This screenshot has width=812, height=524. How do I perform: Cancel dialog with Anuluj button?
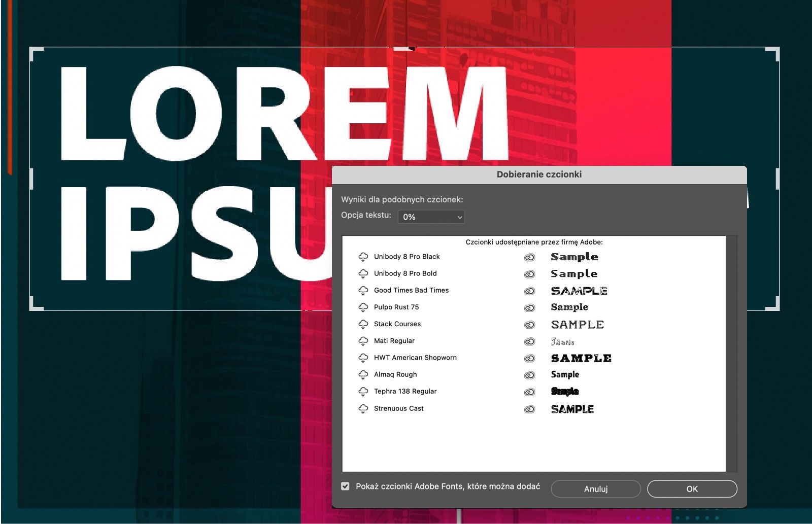click(596, 489)
